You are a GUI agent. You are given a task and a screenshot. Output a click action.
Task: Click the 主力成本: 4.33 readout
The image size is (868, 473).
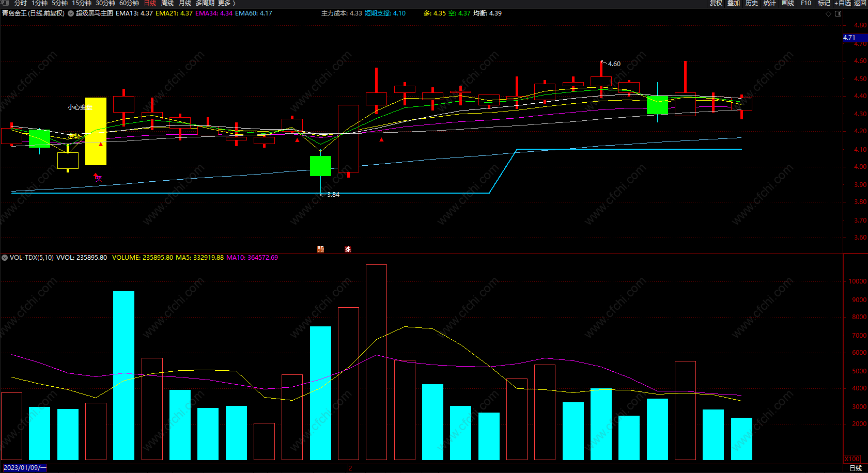tap(342, 13)
